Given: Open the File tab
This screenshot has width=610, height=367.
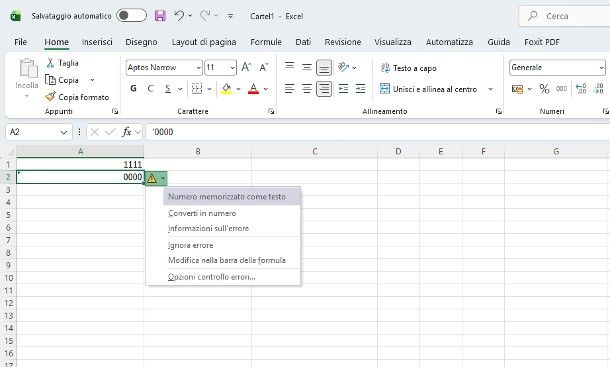Looking at the screenshot, I should click(21, 42).
